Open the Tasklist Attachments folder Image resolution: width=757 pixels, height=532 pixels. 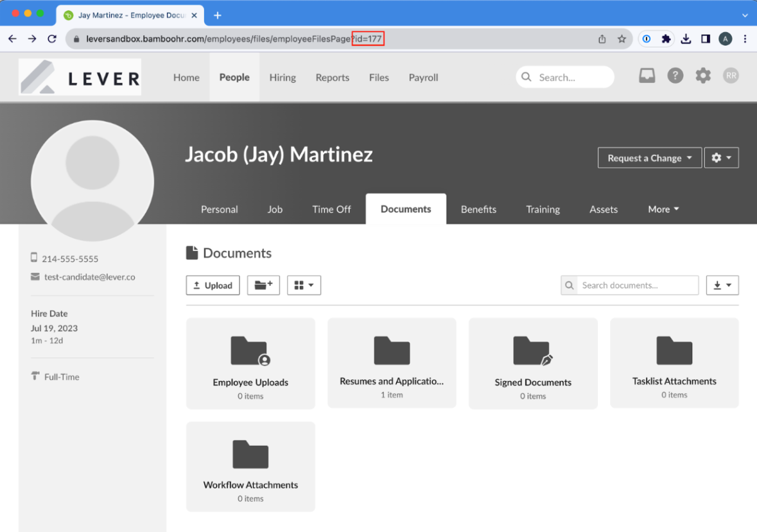tap(674, 363)
